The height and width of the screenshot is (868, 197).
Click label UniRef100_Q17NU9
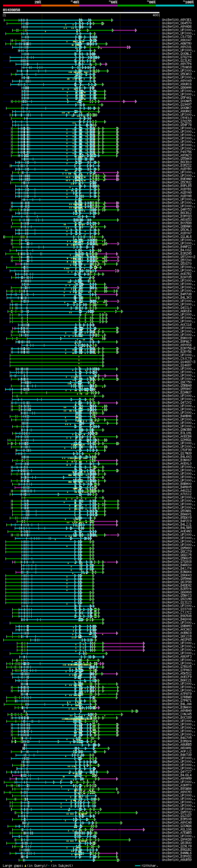pyautogui.click(x=177, y=453)
